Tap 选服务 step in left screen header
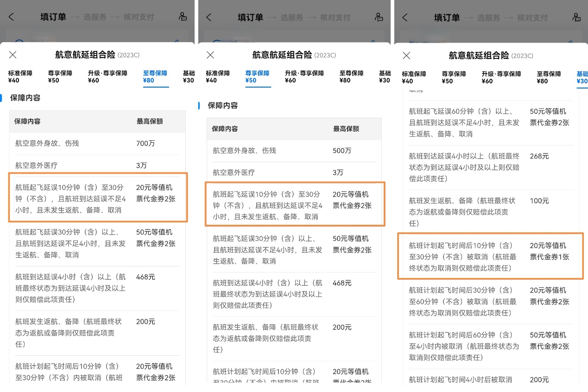This screenshot has height=392, width=588. [x=95, y=17]
